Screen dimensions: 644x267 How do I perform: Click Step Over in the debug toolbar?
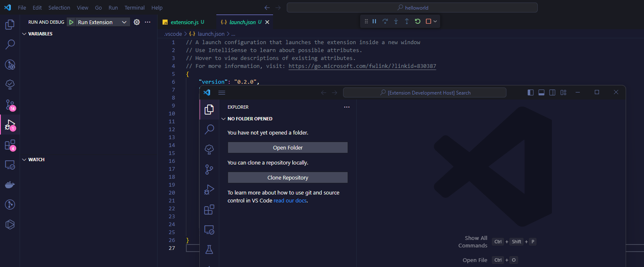tap(385, 21)
